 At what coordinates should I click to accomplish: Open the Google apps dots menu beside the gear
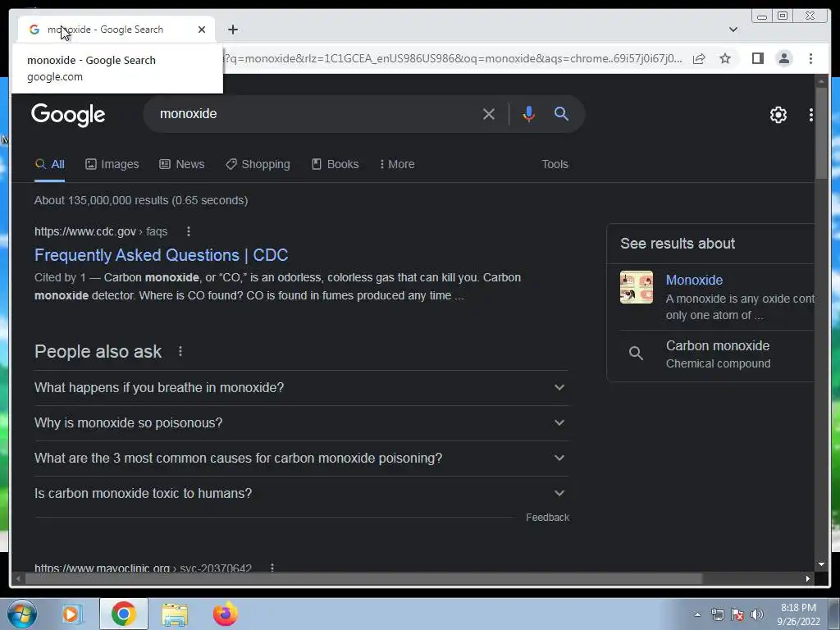810,115
